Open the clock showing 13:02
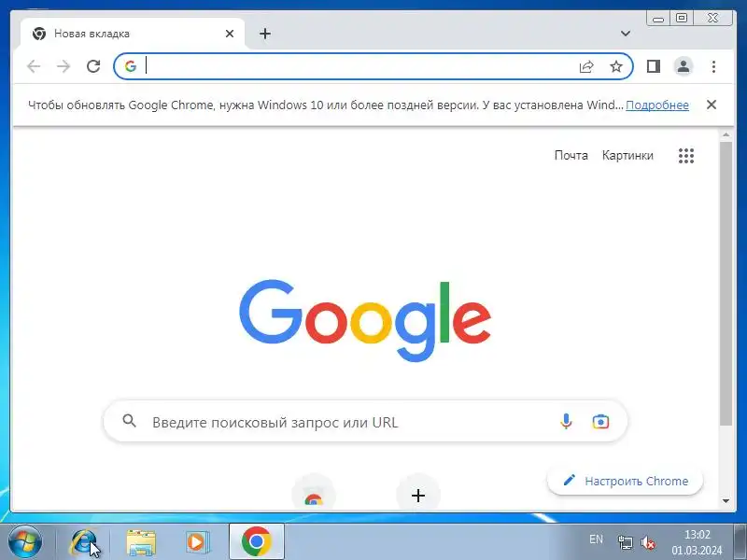The height and width of the screenshot is (560, 747). [697, 542]
